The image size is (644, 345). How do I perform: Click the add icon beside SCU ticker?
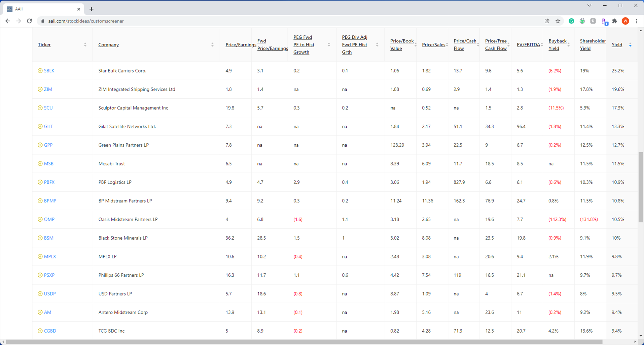tap(40, 108)
